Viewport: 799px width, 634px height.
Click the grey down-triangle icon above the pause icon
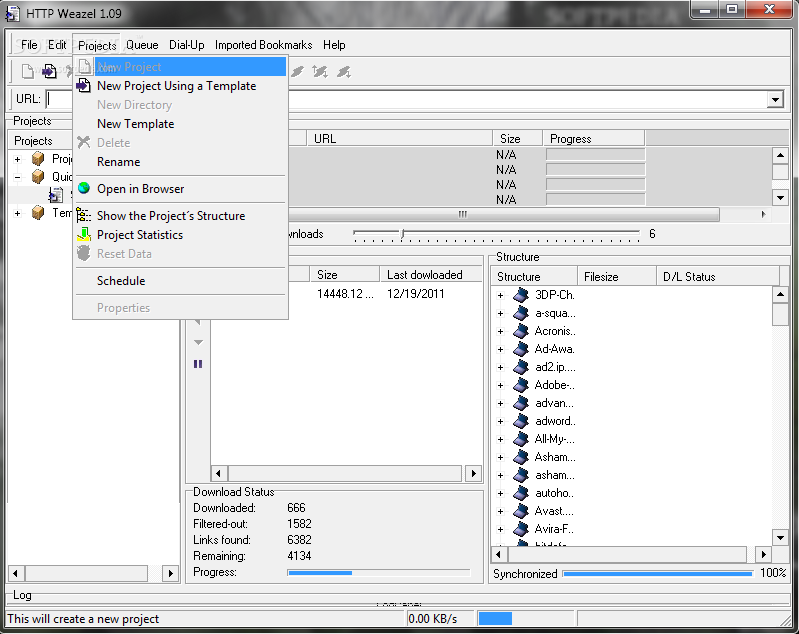199,342
